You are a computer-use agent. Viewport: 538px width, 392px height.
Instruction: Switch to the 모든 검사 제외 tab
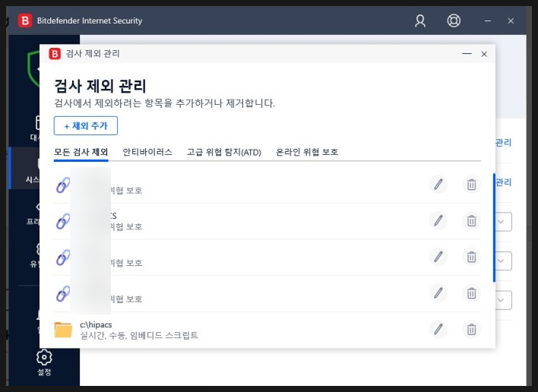[x=81, y=152]
